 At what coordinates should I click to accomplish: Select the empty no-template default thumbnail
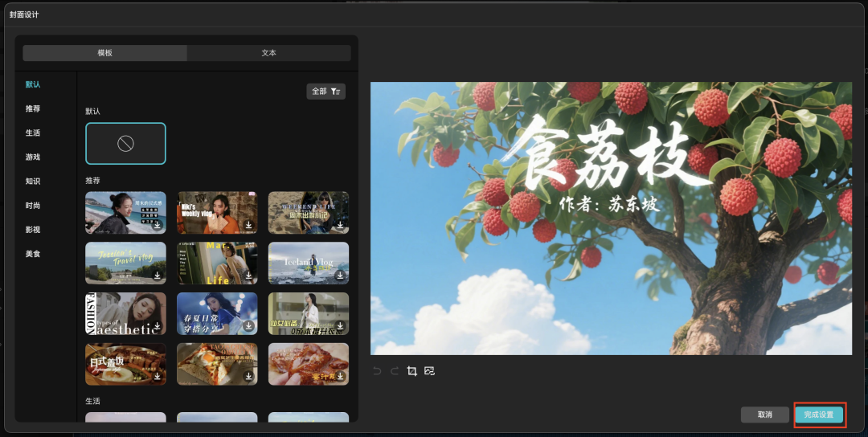125,144
